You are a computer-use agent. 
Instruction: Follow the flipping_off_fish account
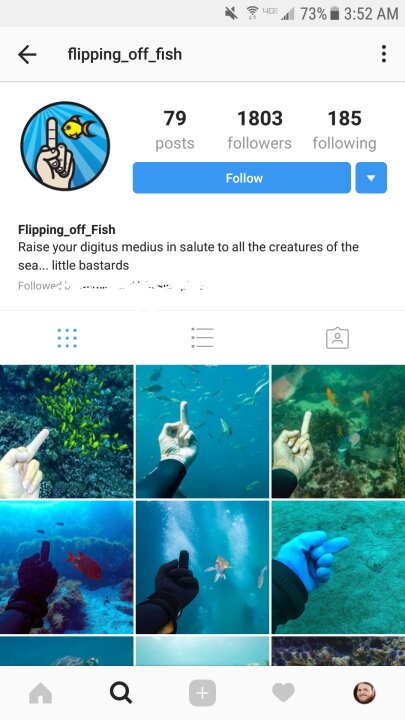point(242,178)
